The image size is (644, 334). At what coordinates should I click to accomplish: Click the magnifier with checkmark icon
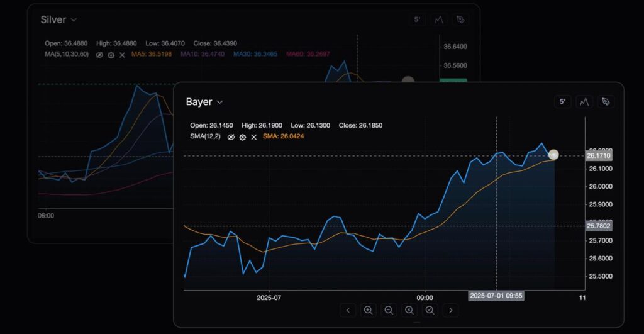click(x=430, y=309)
